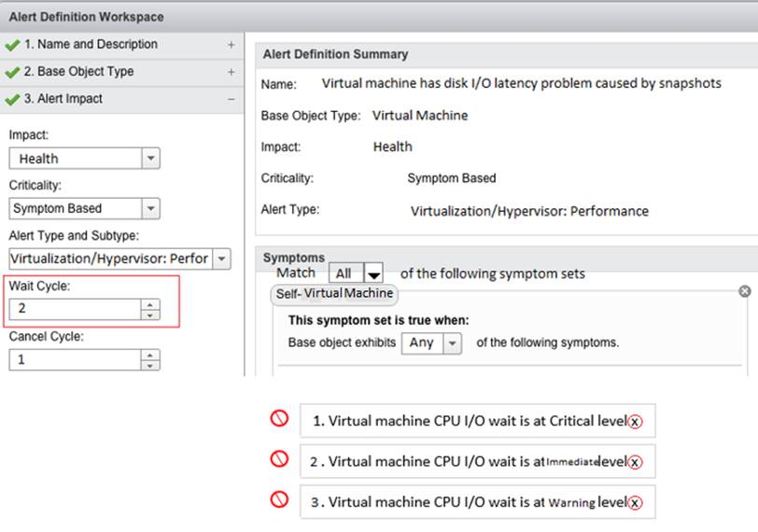Click into the Wait Cycle input field
This screenshot has width=758, height=532.
click(75, 309)
